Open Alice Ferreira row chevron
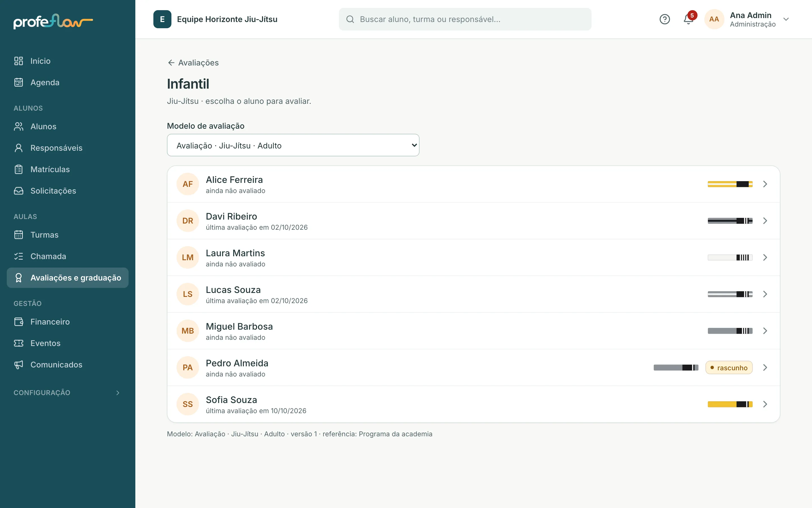812x508 pixels. [x=765, y=184]
